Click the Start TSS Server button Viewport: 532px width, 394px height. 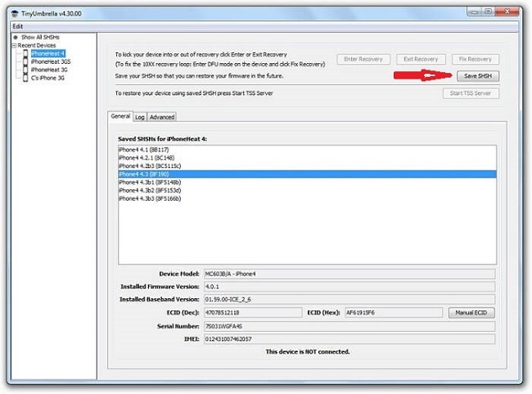469,93
